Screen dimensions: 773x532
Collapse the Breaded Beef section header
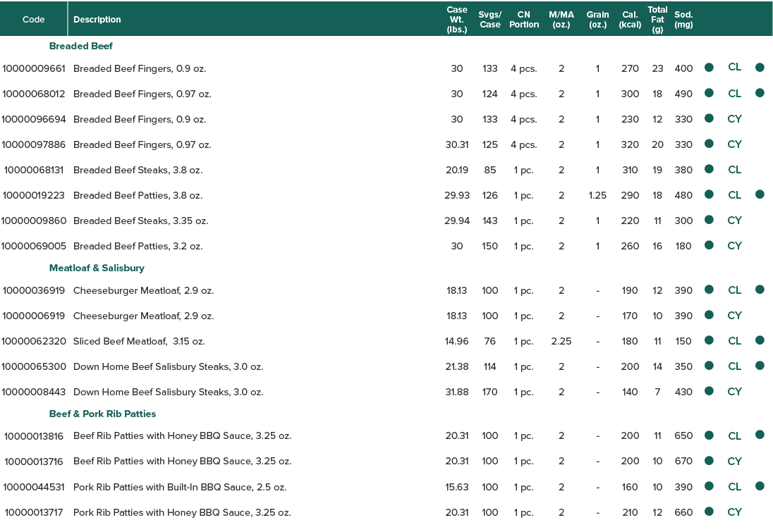click(x=80, y=45)
